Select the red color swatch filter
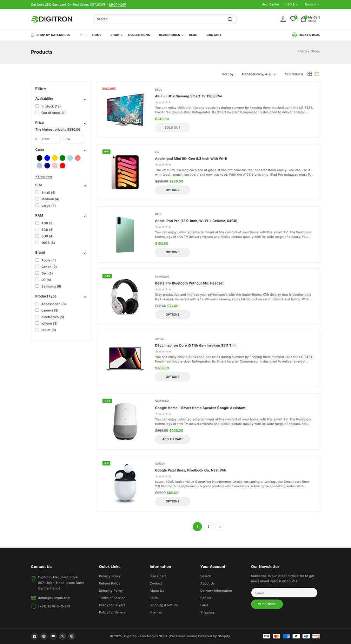Viewport: 351px width, 644px height. pyautogui.click(x=62, y=165)
